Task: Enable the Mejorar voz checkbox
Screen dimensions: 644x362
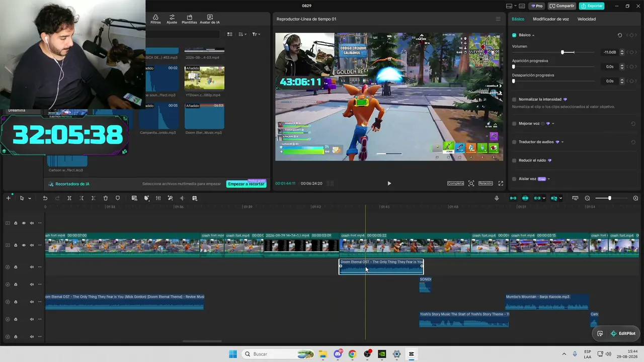Action: click(514, 124)
